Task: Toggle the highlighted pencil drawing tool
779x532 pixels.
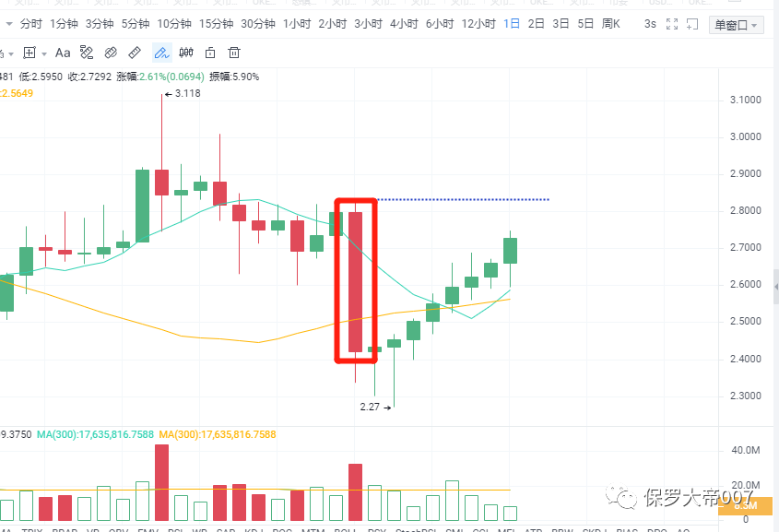Action: [x=162, y=53]
